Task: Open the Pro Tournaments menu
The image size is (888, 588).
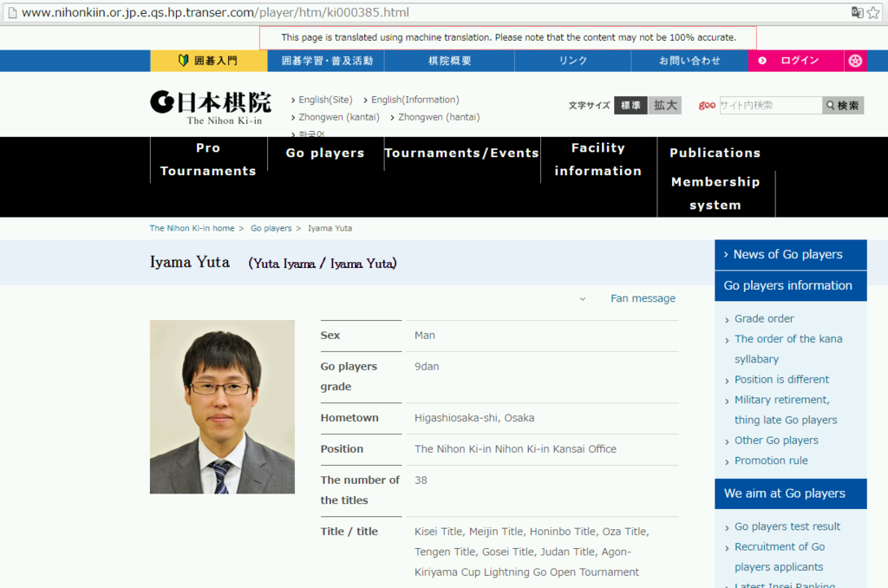Action: coord(208,160)
